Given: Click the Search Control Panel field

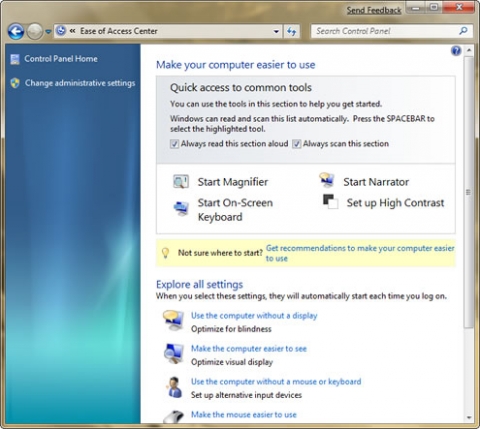Looking at the screenshot, I should coord(392,31).
